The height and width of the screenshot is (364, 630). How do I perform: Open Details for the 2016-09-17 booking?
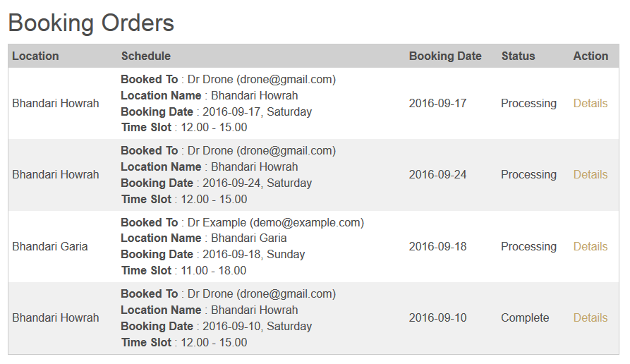590,104
